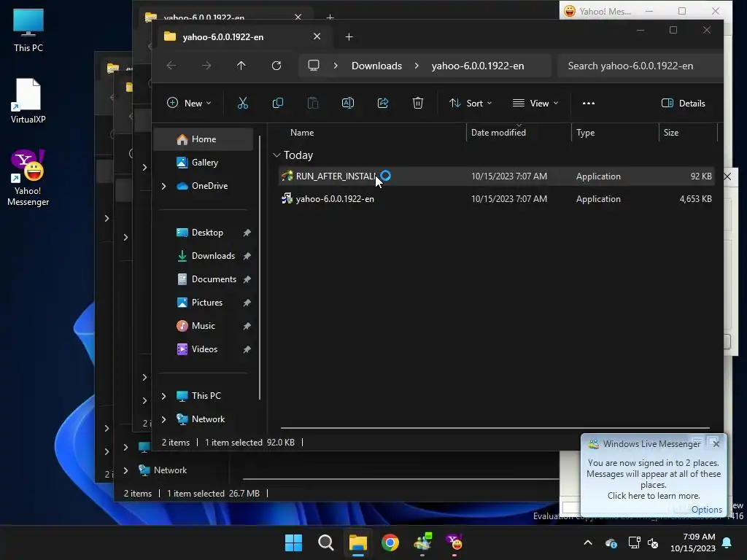Go to Home in sidebar
Image resolution: width=747 pixels, height=560 pixels.
204,139
